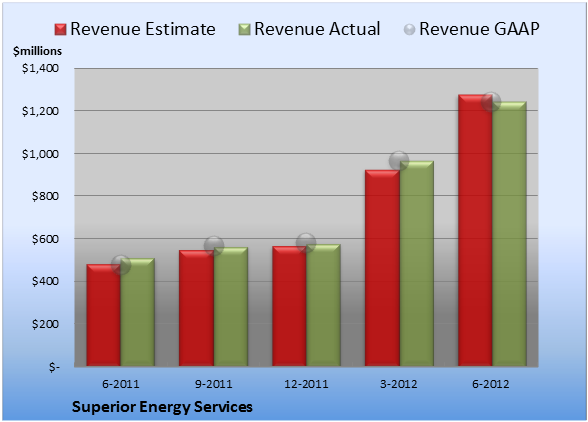Select the red estimate bar for 12-2011
This screenshot has width=588, height=422.
pos(289,306)
